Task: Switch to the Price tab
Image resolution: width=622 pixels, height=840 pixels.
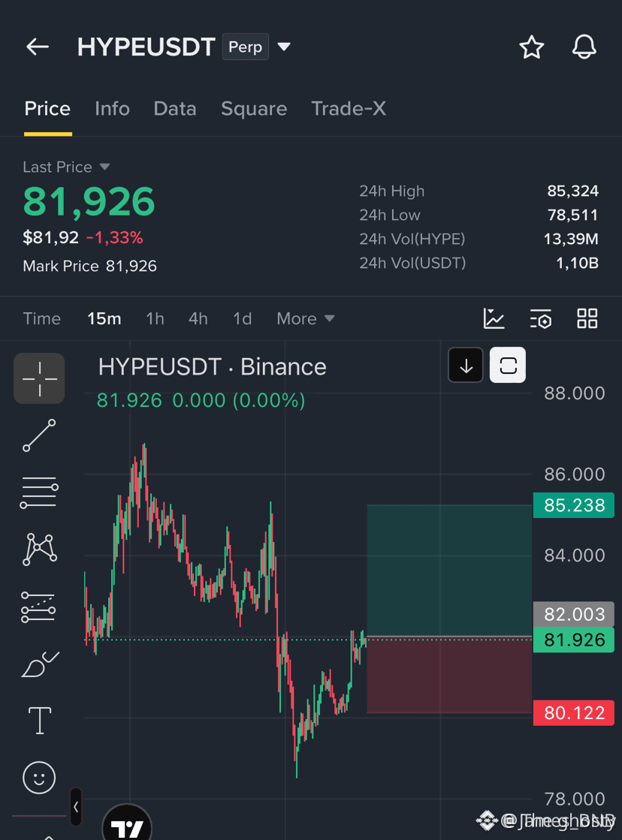Action: coord(47,109)
